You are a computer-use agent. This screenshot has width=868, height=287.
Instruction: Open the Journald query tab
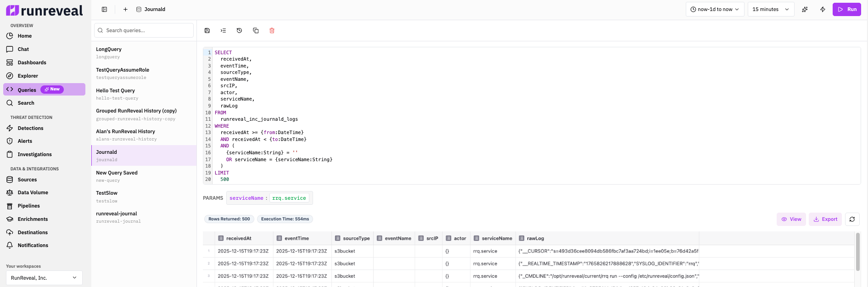(151, 9)
